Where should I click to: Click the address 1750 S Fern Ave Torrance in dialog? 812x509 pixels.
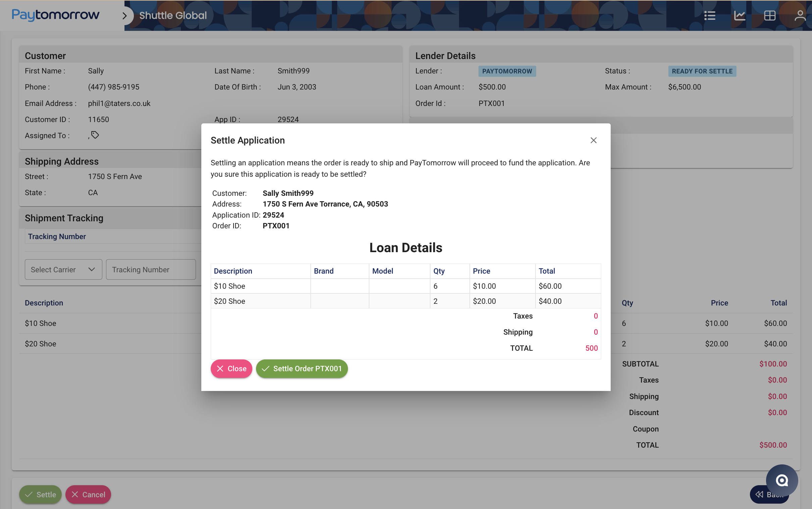coord(325,204)
